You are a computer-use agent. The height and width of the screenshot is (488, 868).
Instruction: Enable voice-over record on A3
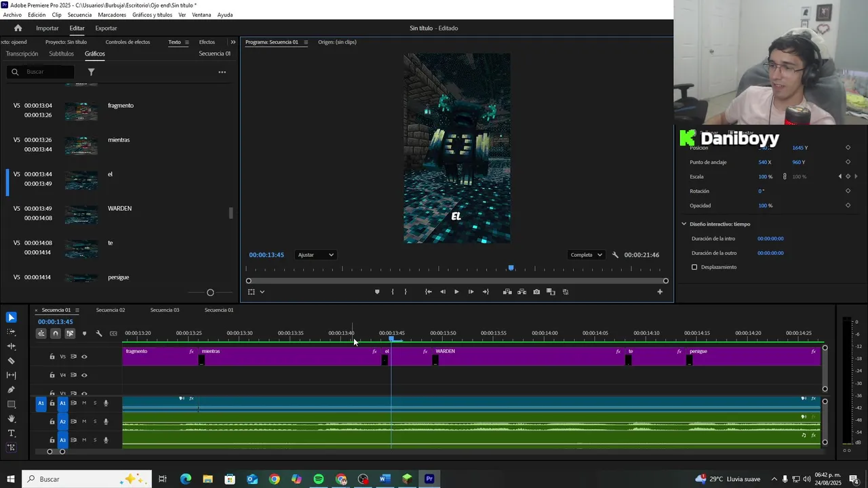point(106,440)
